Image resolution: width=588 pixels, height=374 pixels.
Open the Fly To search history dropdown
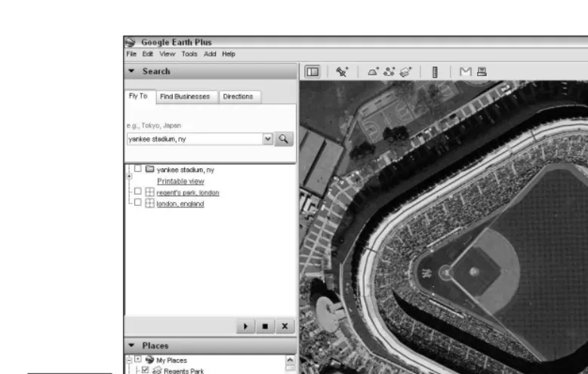pyautogui.click(x=267, y=139)
